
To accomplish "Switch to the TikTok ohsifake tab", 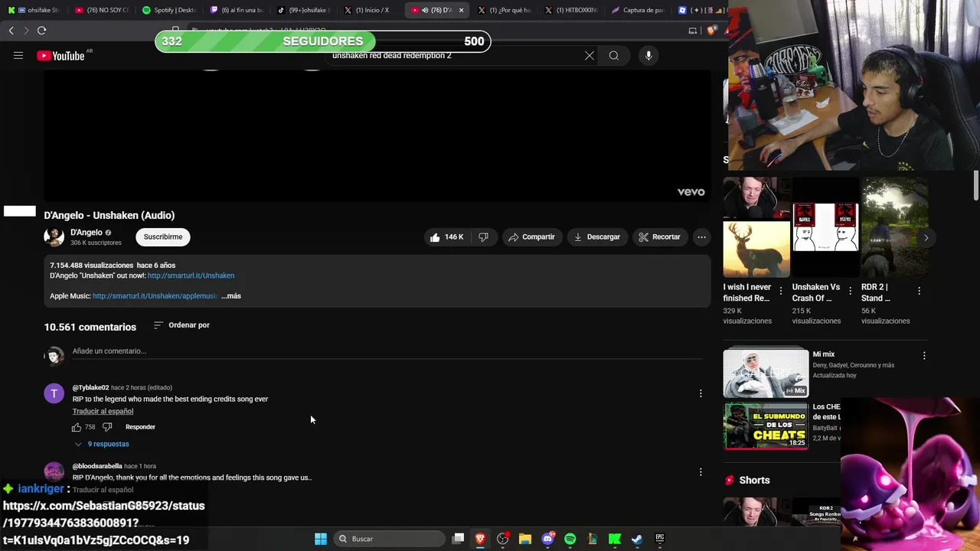I will pyautogui.click(x=304, y=10).
